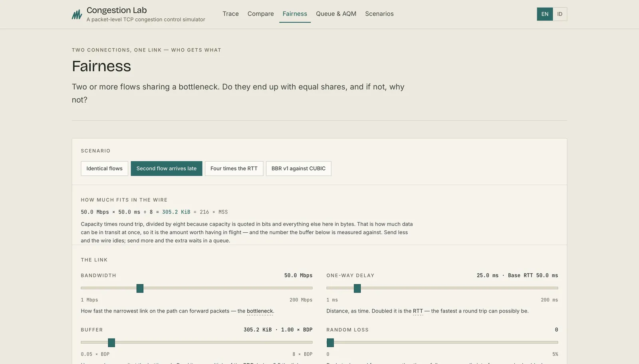Click the Random loss slider handle

(330, 342)
